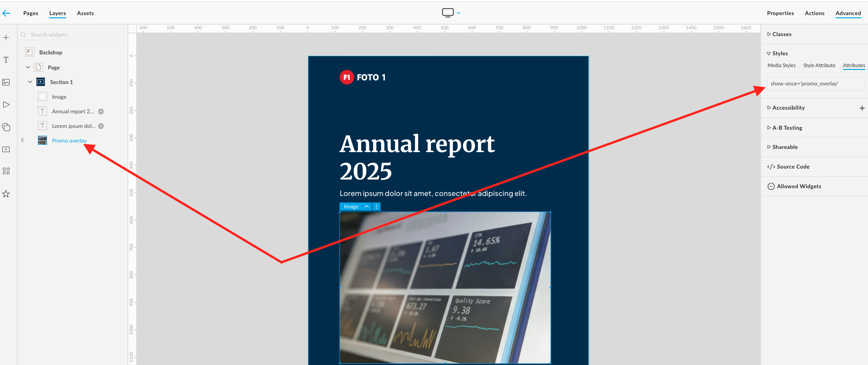868x365 pixels.
Task: Collapse the Section 1 tree node
Action: point(30,82)
